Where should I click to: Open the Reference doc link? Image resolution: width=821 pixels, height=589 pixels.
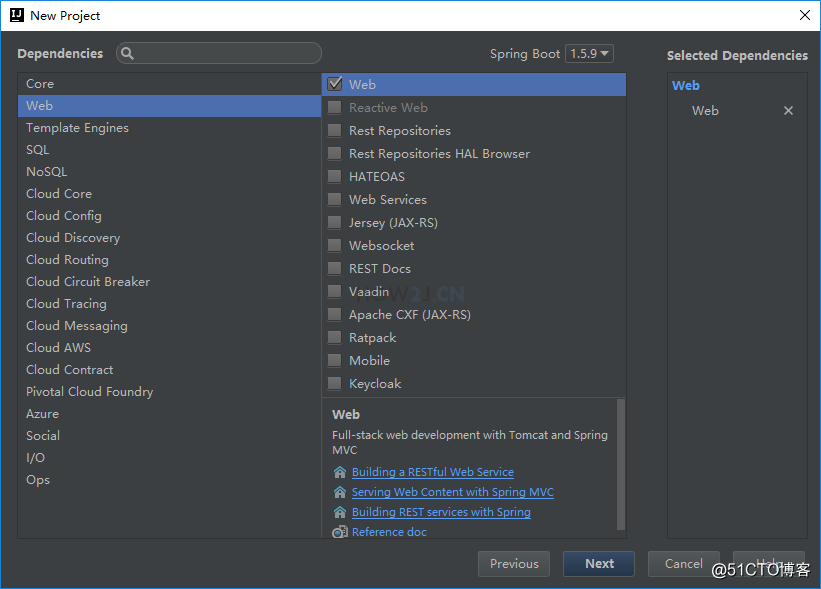pyautogui.click(x=389, y=532)
